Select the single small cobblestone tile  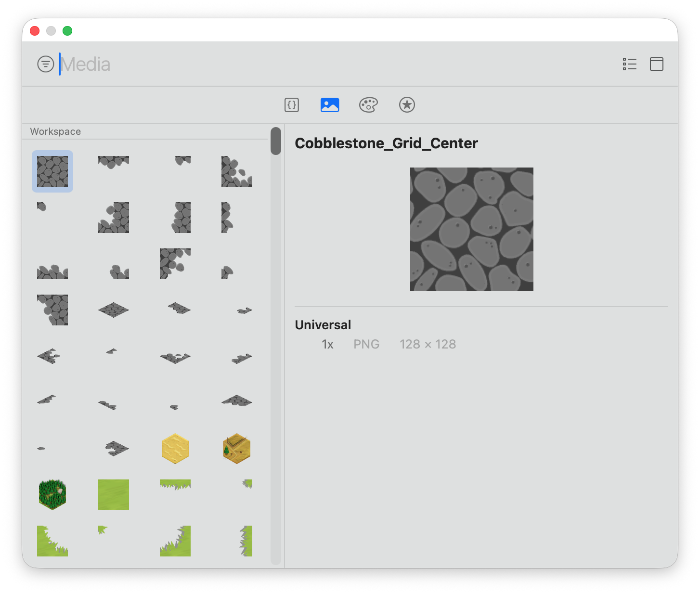(42, 207)
